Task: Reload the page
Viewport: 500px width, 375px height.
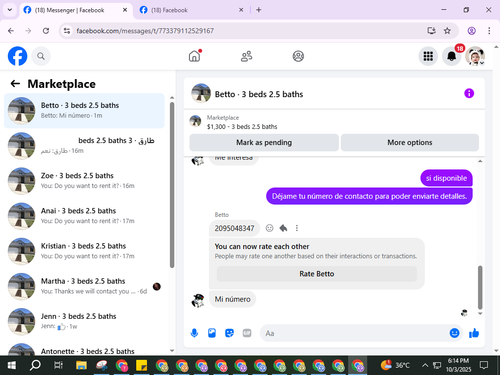Action: click(46, 31)
